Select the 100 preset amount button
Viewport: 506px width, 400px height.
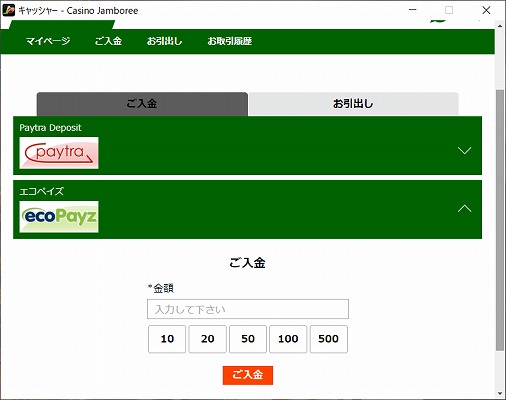pos(288,339)
